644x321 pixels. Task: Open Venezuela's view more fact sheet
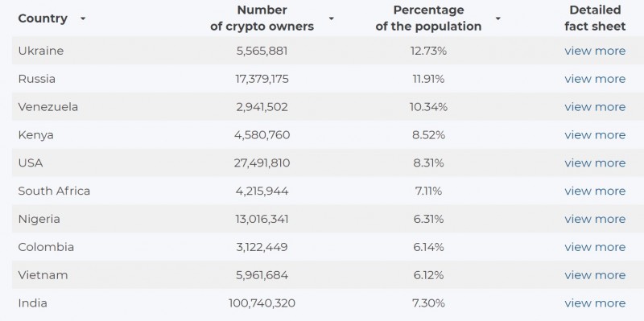(595, 107)
